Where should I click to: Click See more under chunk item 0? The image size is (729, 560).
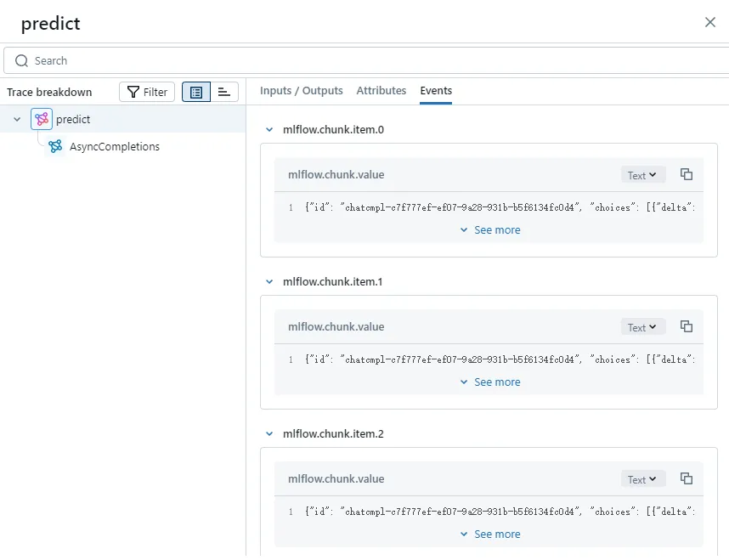tap(490, 230)
